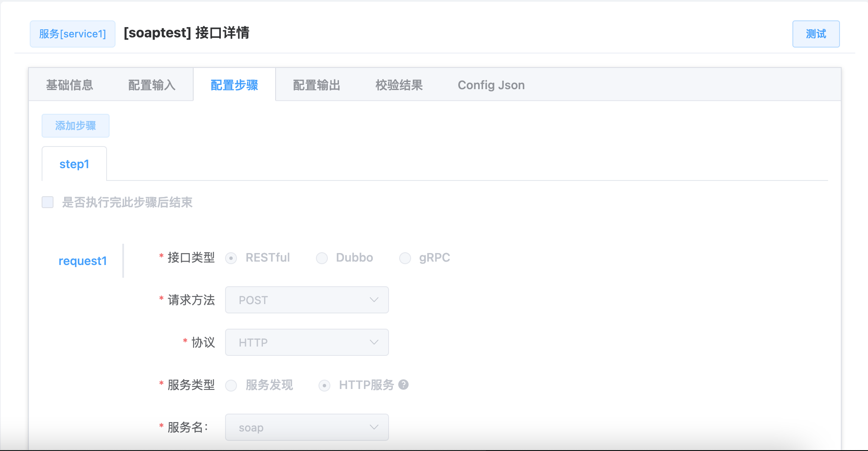Click the 添加步骤 button
Viewport: 868px width, 451px height.
pyautogui.click(x=76, y=126)
